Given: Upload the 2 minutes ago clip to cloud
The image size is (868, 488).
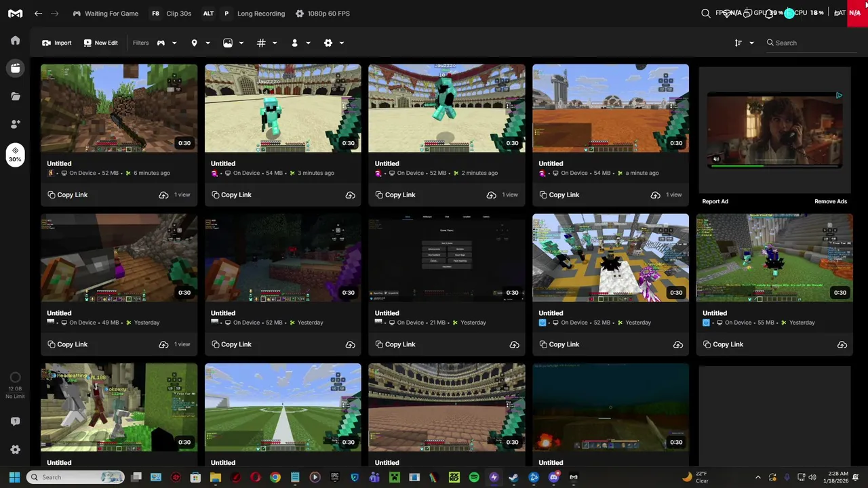Looking at the screenshot, I should pyautogui.click(x=491, y=195).
